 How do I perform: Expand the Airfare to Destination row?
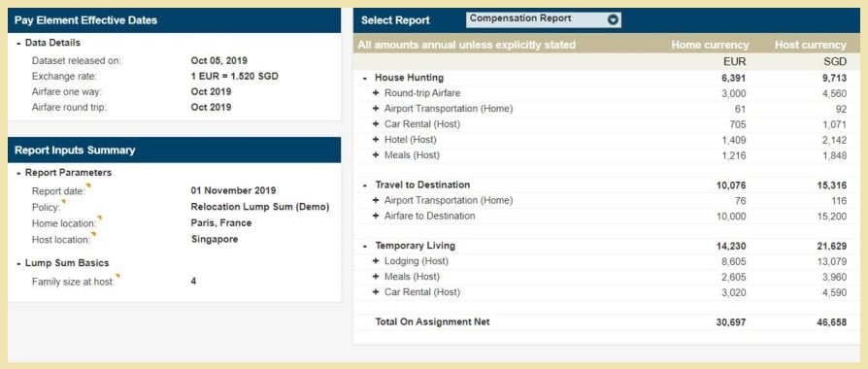[376, 217]
